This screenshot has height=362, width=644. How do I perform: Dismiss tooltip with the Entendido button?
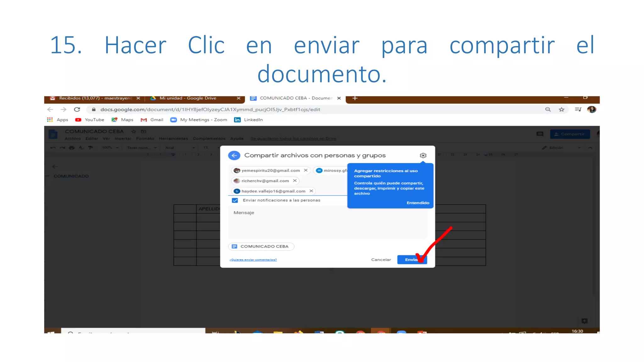418,203
